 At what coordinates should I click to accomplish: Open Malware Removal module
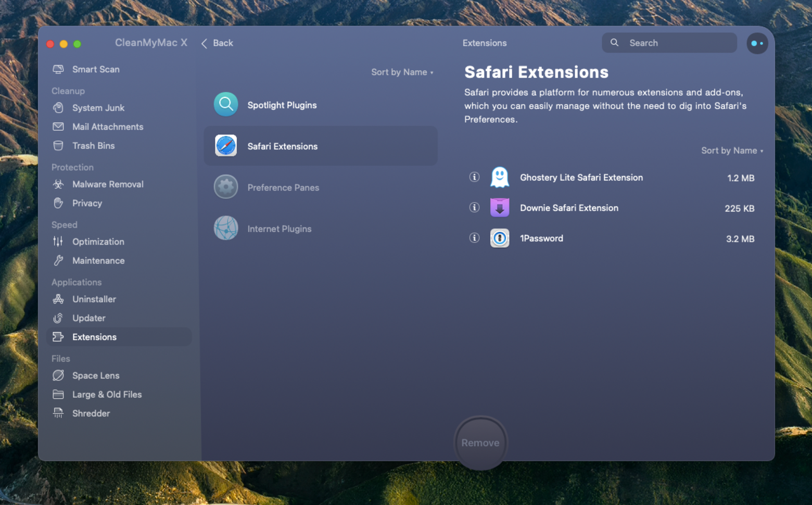pyautogui.click(x=108, y=184)
